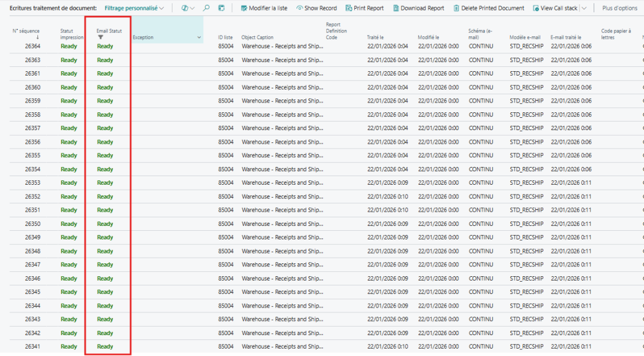Expand the Filtrage personnalisé view dropdown
Image resolution: width=644 pixels, height=356 pixels.
(134, 8)
